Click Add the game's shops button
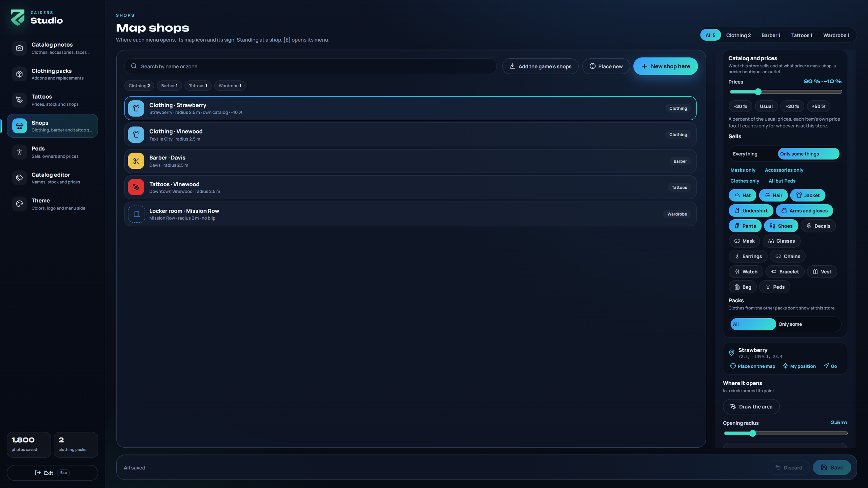 tap(540, 66)
